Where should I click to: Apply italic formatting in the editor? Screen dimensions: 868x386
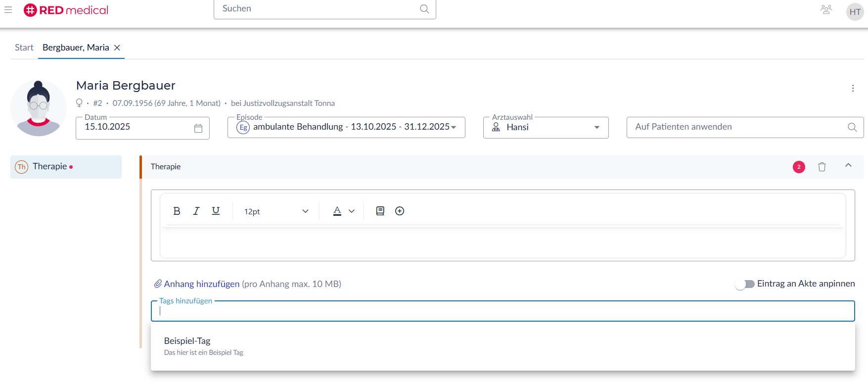click(196, 211)
